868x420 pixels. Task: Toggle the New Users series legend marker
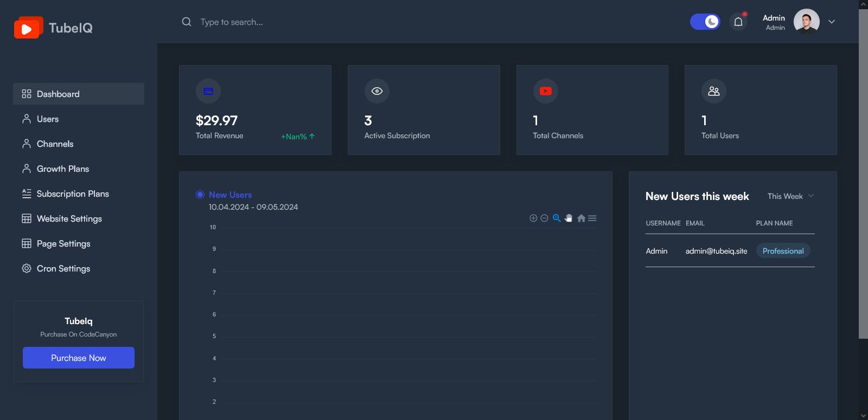[x=200, y=195]
